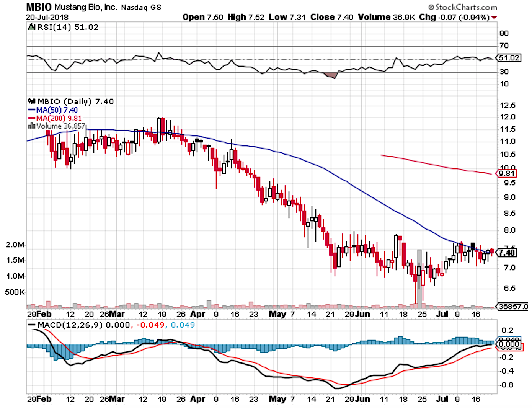The height and width of the screenshot is (408, 532).
Task: Click the Mustang Bio, Inc. company name
Action: pyautogui.click(x=86, y=7)
